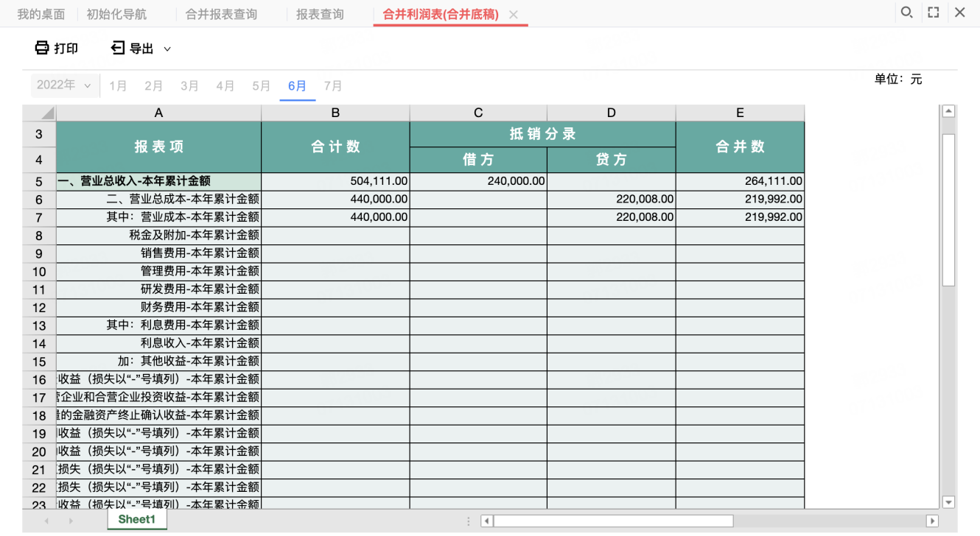The height and width of the screenshot is (536, 980).
Task: Click row 6 贷方 value 220,008.00
Action: [611, 200]
